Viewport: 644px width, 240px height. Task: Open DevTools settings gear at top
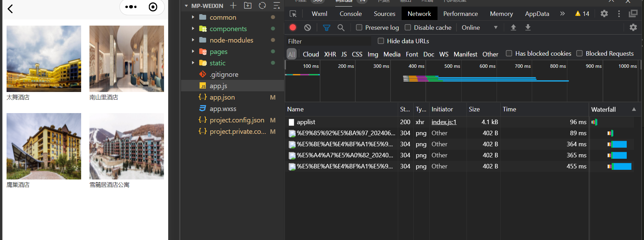[604, 13]
